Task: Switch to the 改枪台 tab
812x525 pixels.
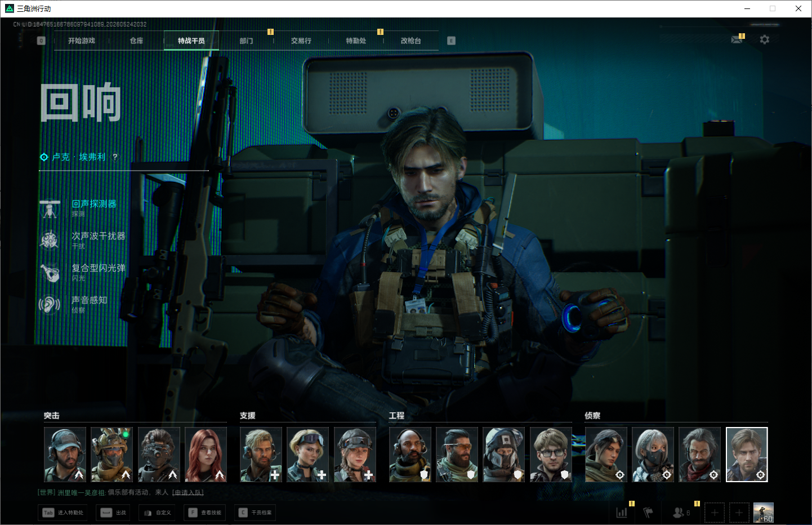Action: point(411,41)
